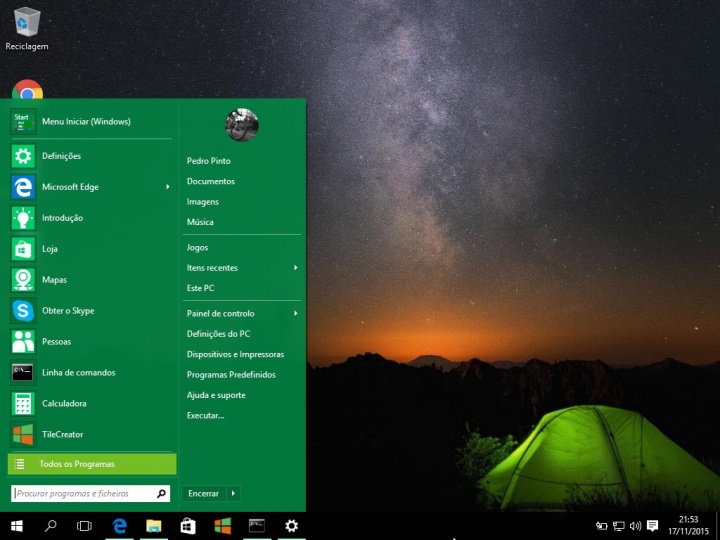Click Todos os Programas button
720x540 pixels.
pos(92,464)
